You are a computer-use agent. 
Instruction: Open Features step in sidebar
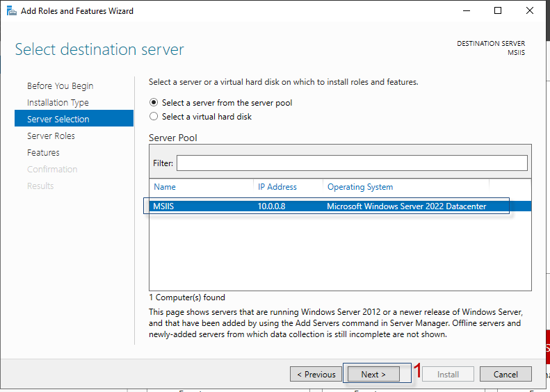pos(43,152)
